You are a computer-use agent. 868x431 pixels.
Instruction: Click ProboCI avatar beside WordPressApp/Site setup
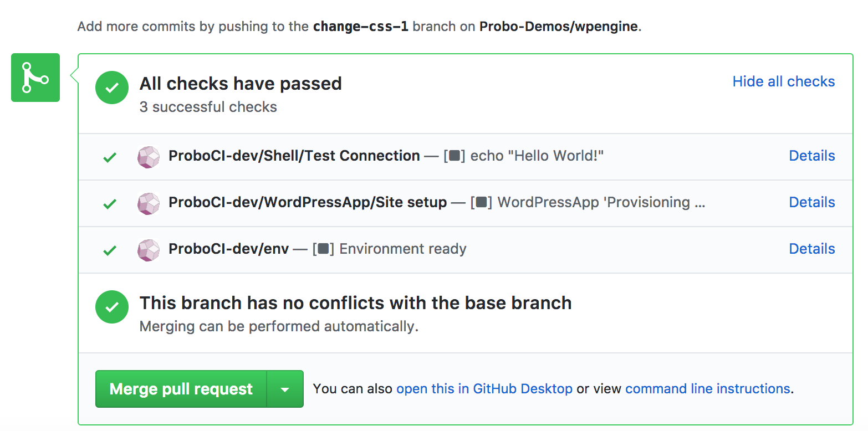point(149,203)
